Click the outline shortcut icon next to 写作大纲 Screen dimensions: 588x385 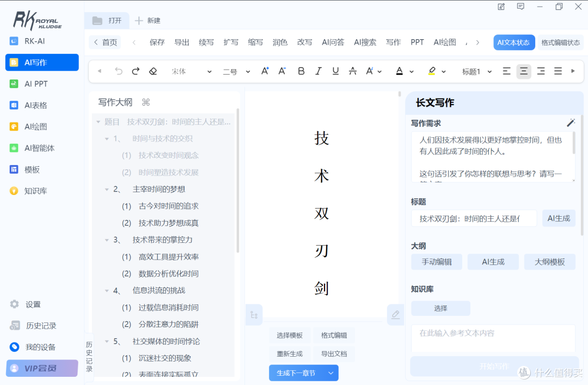point(146,102)
